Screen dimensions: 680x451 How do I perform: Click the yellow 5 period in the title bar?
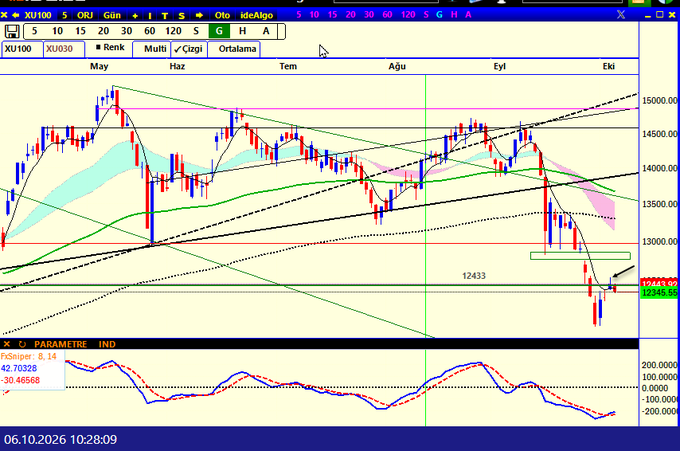point(64,15)
